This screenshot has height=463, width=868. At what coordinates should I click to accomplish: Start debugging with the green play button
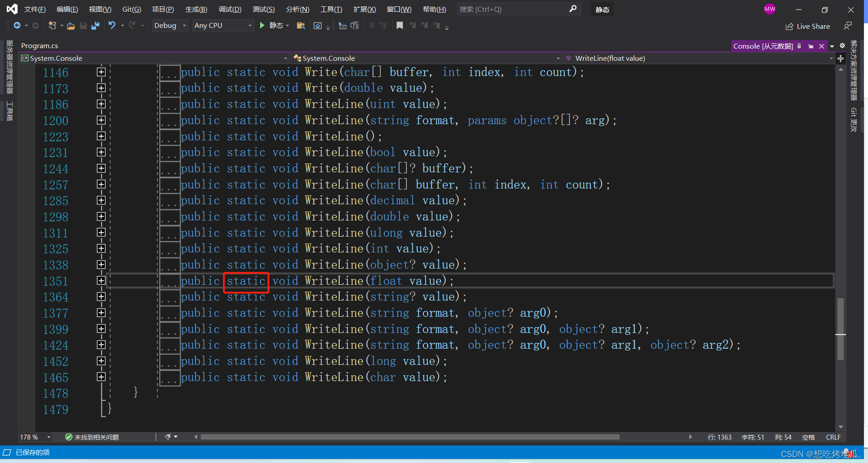point(262,26)
